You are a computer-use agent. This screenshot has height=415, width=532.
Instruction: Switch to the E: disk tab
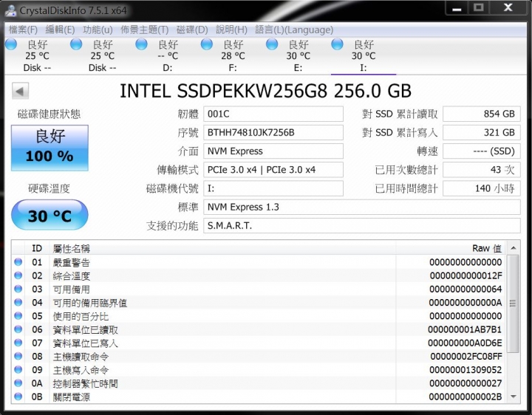click(298, 56)
